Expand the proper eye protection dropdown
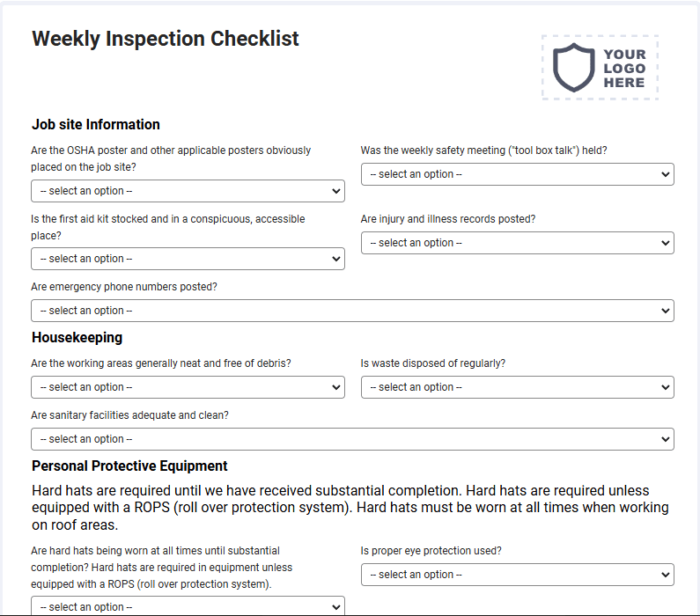The width and height of the screenshot is (700, 616). [x=518, y=575]
